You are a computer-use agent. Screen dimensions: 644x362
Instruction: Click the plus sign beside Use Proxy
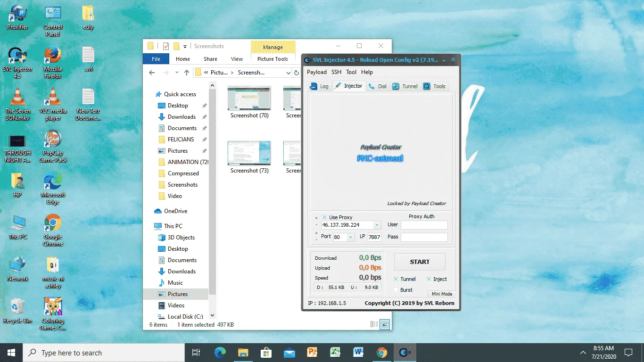[316, 218]
